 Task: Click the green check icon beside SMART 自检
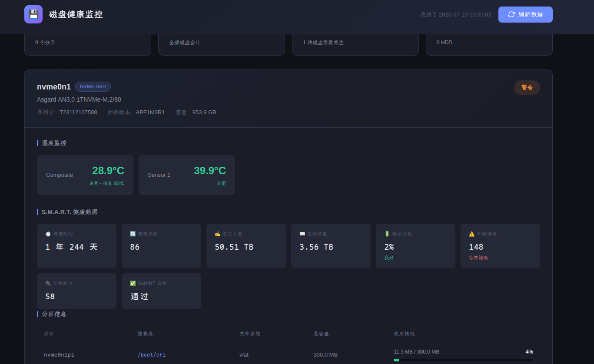[x=133, y=283]
